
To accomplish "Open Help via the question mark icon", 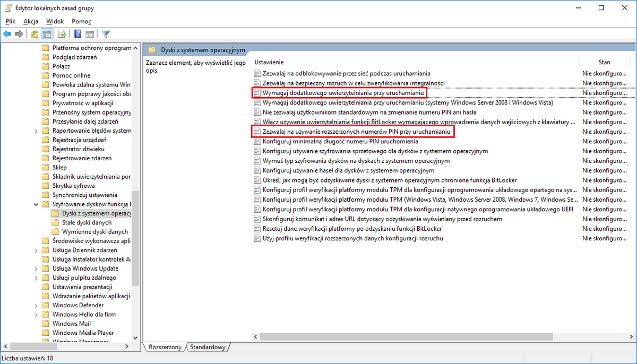I will (78, 34).
